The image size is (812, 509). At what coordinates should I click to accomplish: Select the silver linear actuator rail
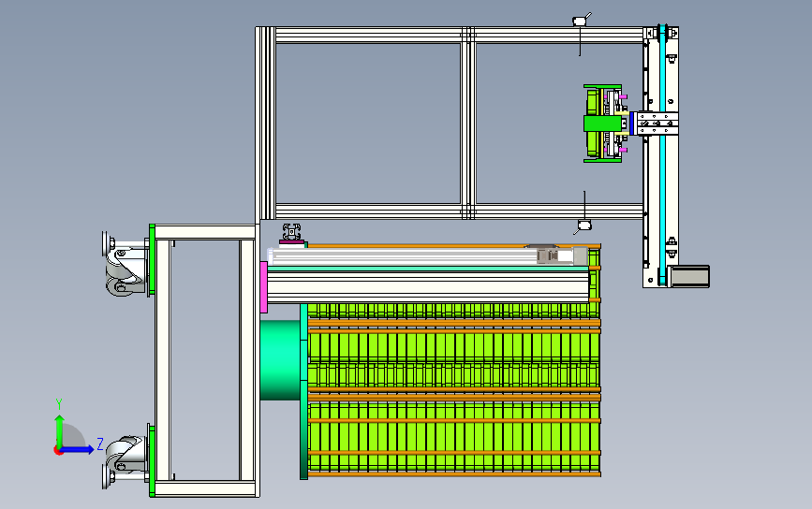427,255
